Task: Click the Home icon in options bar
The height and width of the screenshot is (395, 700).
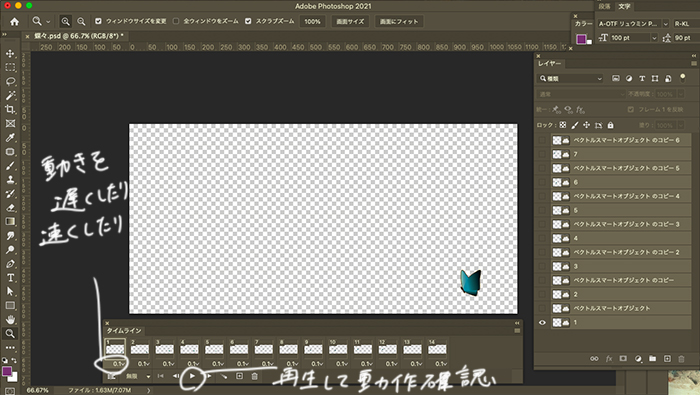Action: click(x=14, y=21)
